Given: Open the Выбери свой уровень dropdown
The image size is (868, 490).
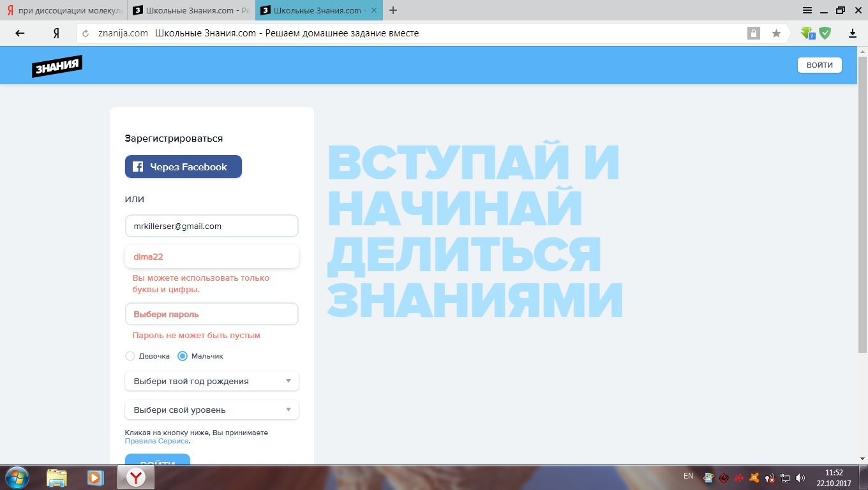Looking at the screenshot, I should [211, 410].
